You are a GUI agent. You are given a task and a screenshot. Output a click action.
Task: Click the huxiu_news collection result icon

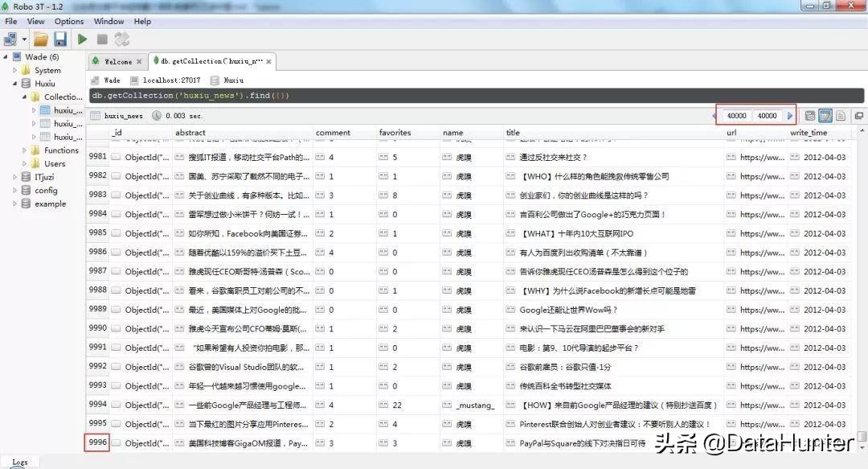click(95, 115)
